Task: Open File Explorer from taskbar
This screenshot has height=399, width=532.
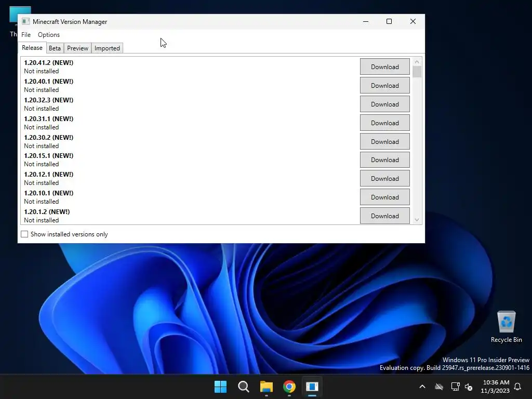Action: pyautogui.click(x=267, y=387)
